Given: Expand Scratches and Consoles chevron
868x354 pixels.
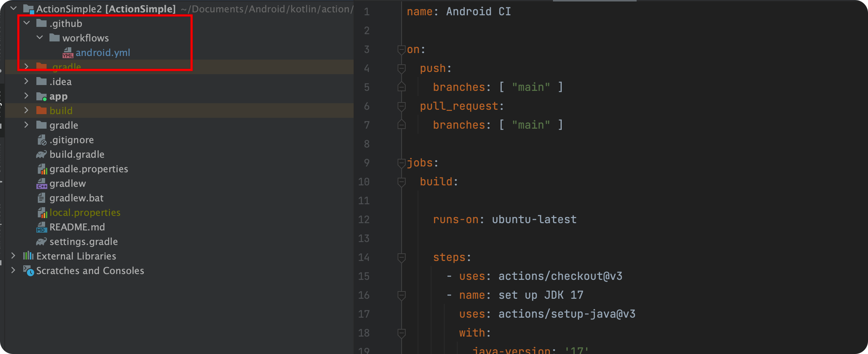Looking at the screenshot, I should [x=13, y=270].
